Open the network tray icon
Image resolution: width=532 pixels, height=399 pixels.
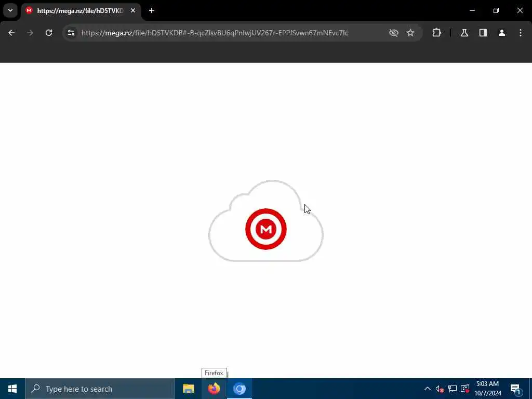point(453,389)
